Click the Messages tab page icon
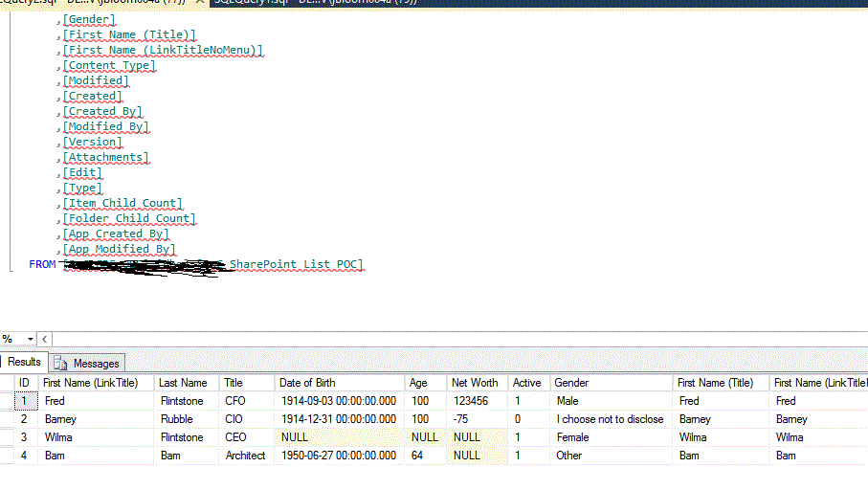 click(60, 364)
